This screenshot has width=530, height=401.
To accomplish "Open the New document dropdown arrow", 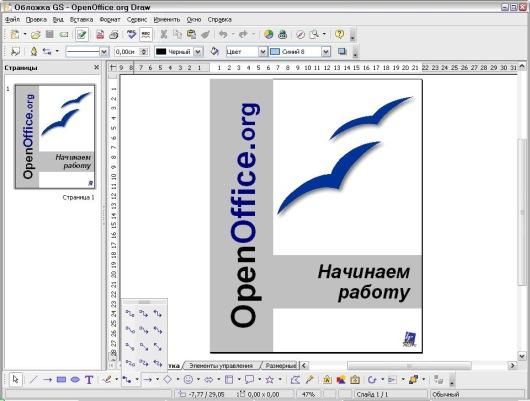I will point(25,34).
